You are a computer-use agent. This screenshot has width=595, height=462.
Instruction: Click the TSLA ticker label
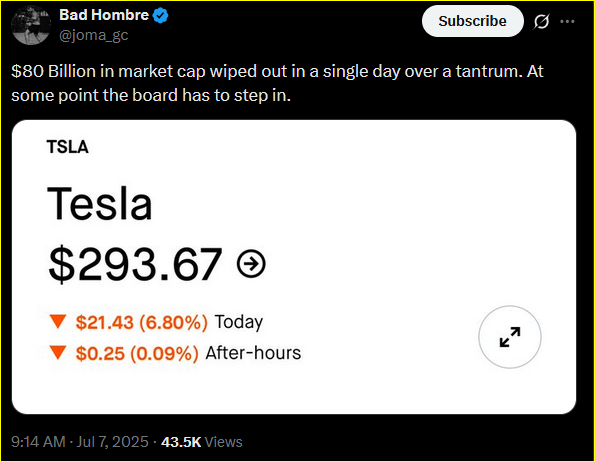click(x=68, y=147)
